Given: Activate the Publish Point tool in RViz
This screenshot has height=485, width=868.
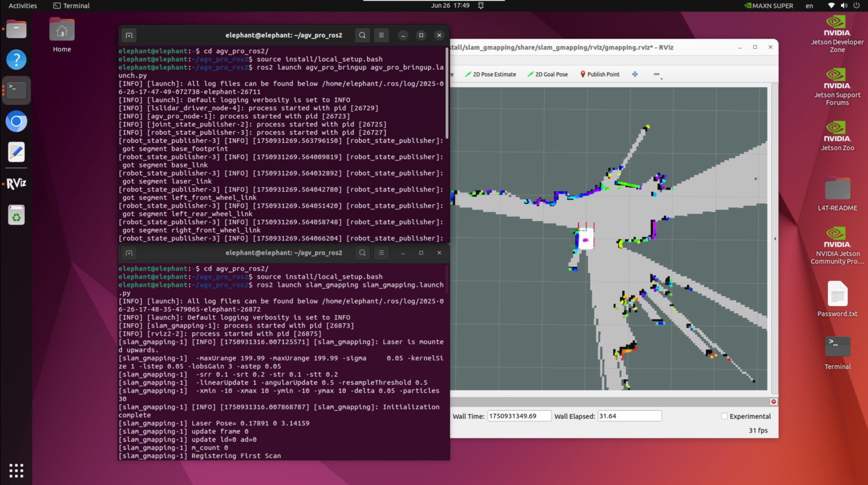Looking at the screenshot, I should pyautogui.click(x=600, y=75).
